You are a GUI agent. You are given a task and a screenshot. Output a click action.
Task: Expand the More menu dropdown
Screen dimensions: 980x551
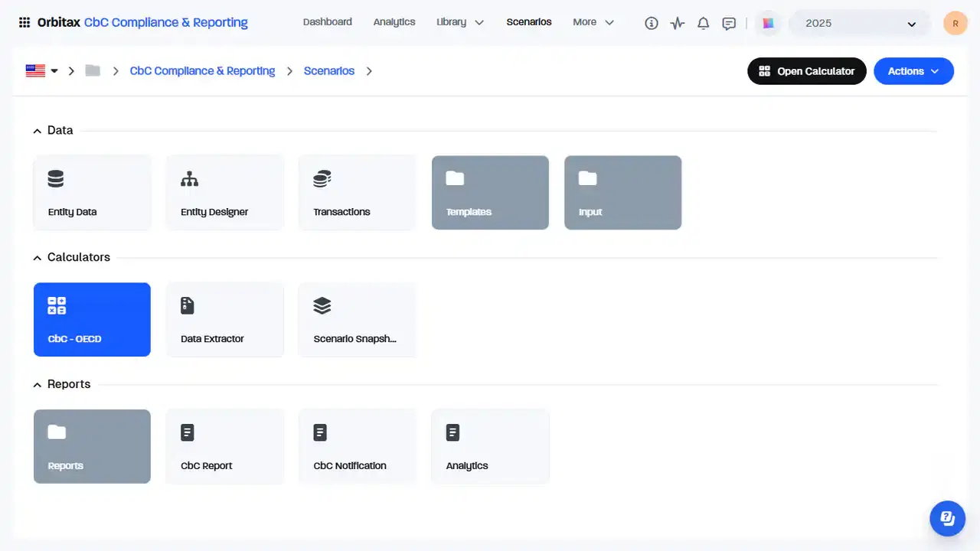coord(593,22)
